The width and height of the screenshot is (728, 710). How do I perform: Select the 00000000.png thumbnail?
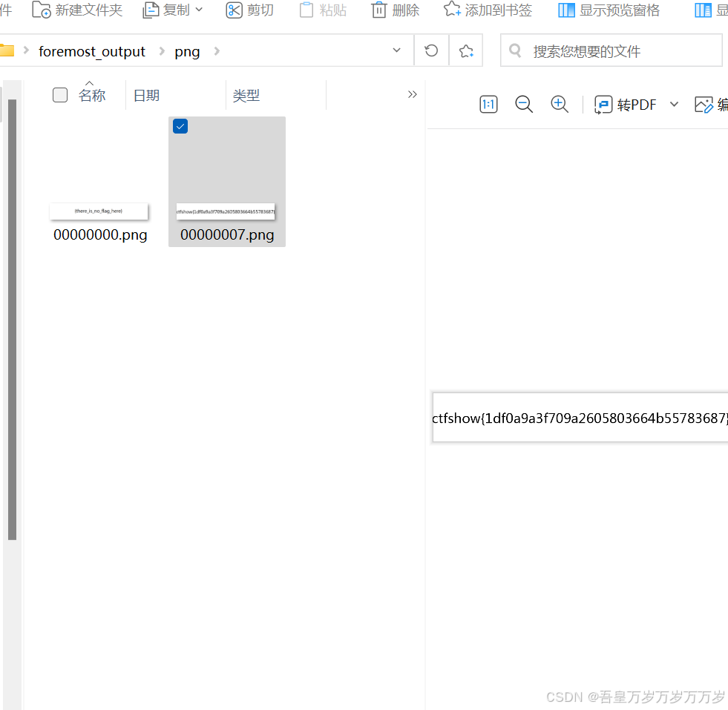(99, 211)
